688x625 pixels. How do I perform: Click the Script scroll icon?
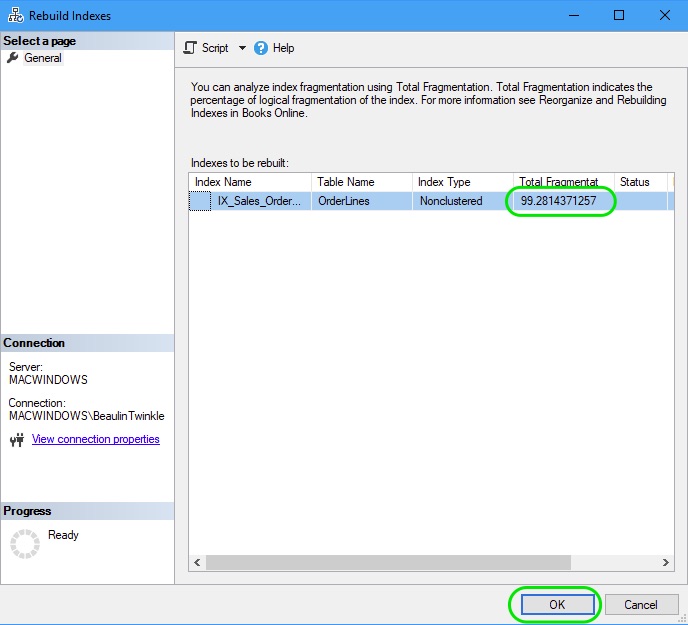coord(190,48)
